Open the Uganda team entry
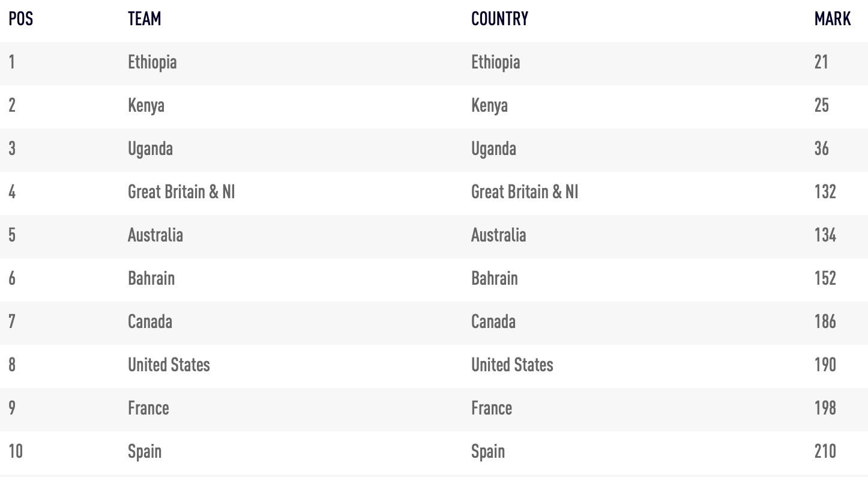This screenshot has height=477, width=868. pos(150,149)
